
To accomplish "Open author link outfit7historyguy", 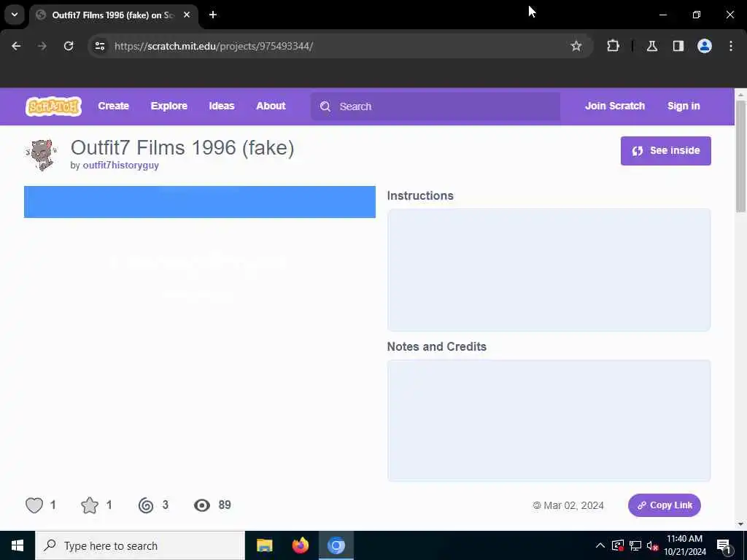I will [x=120, y=166].
